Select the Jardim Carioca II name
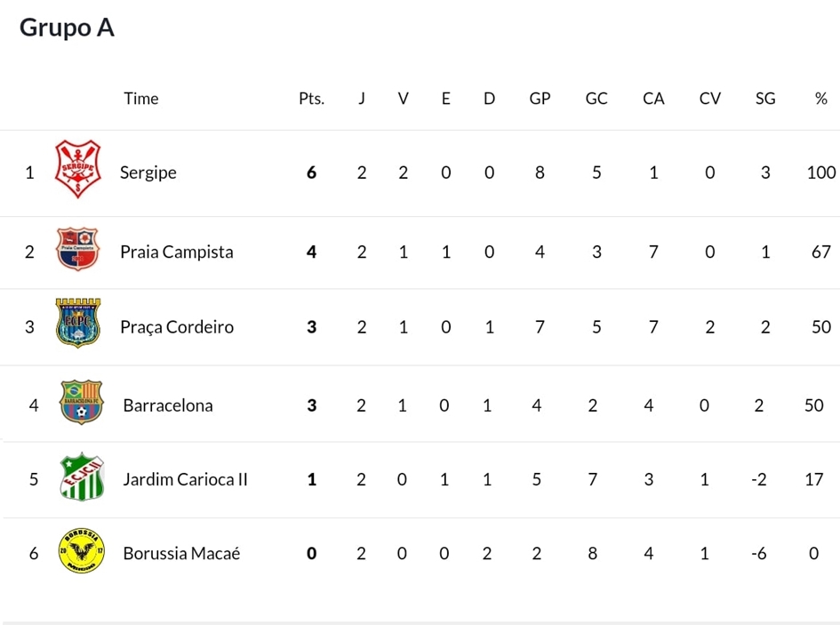This screenshot has height=625, width=840. click(x=185, y=479)
